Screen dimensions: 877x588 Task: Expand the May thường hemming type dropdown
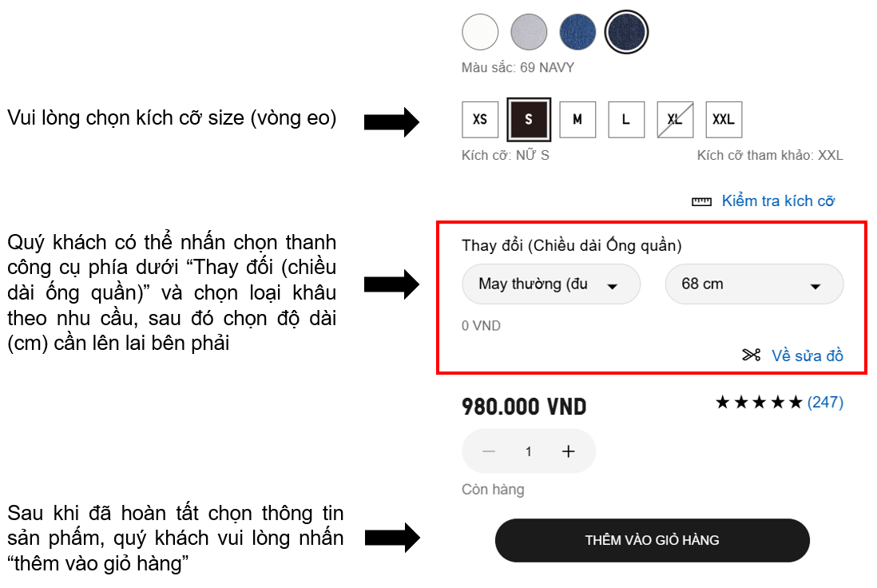coord(551,284)
